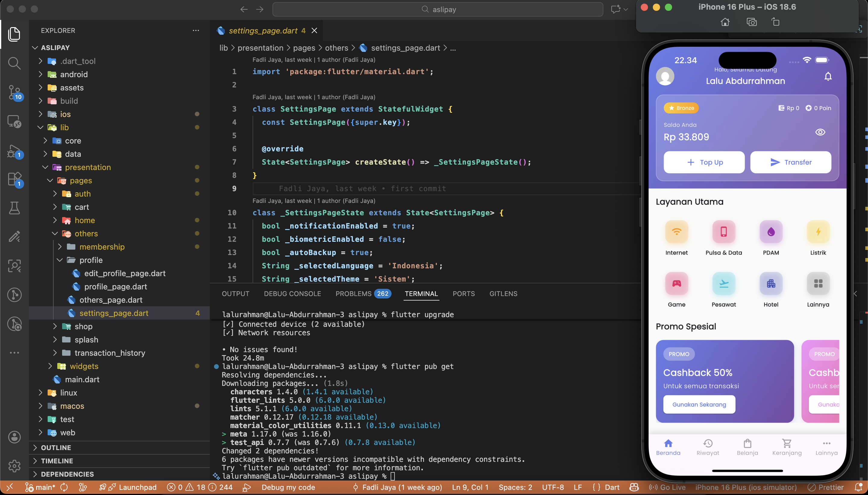Open the PROBLEMS panel tab
Screen dimensions: 868x495
(354, 294)
